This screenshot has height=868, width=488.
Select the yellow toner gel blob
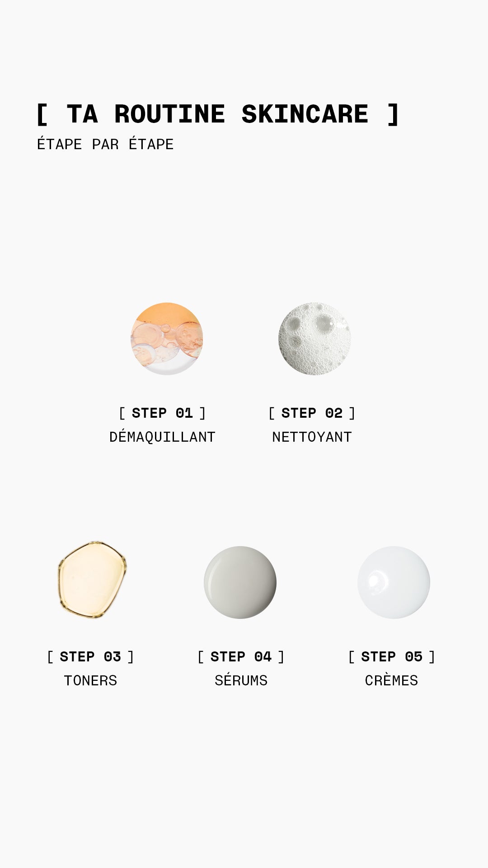[x=92, y=580]
